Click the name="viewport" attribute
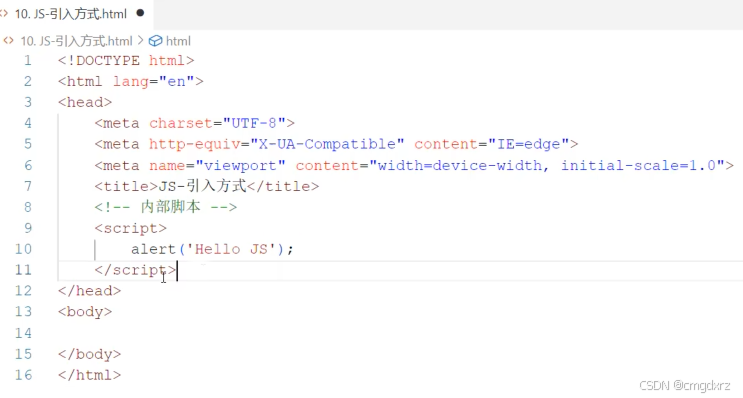The image size is (743, 398). (x=217, y=165)
